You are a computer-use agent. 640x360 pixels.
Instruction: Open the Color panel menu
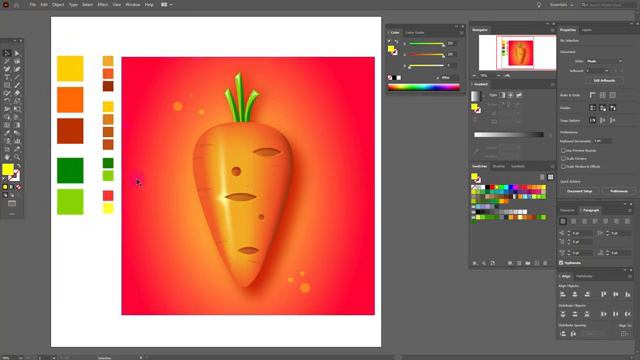click(x=462, y=33)
